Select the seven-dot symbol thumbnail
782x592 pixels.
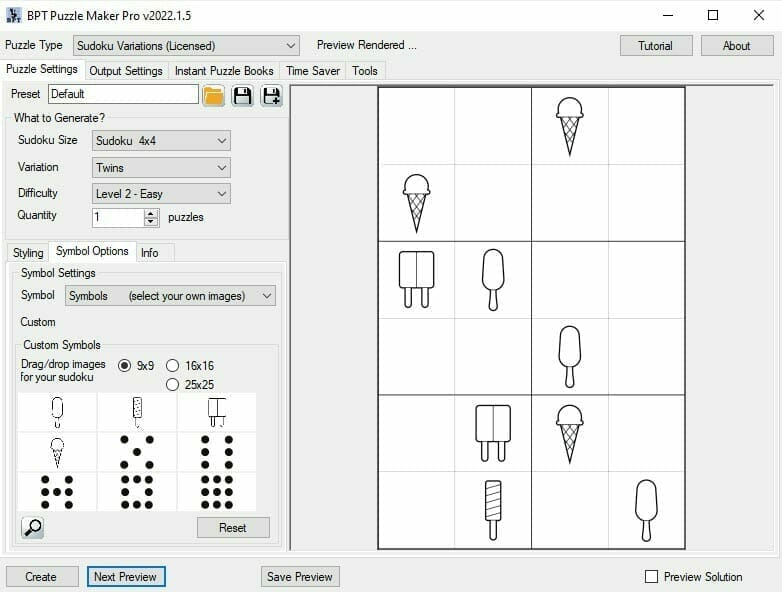tap(57, 492)
